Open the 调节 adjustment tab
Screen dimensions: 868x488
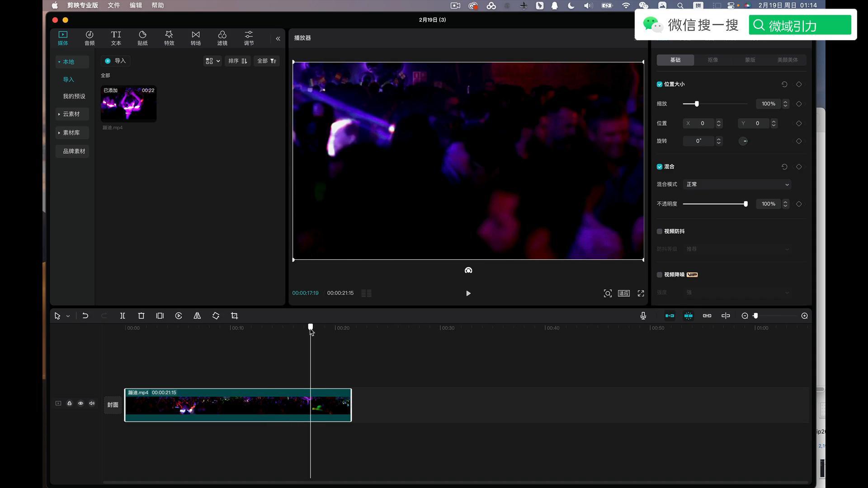tap(249, 38)
